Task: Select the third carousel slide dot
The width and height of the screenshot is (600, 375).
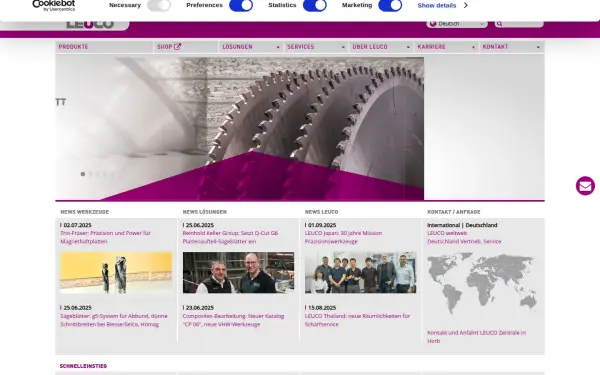Action: pos(98,174)
